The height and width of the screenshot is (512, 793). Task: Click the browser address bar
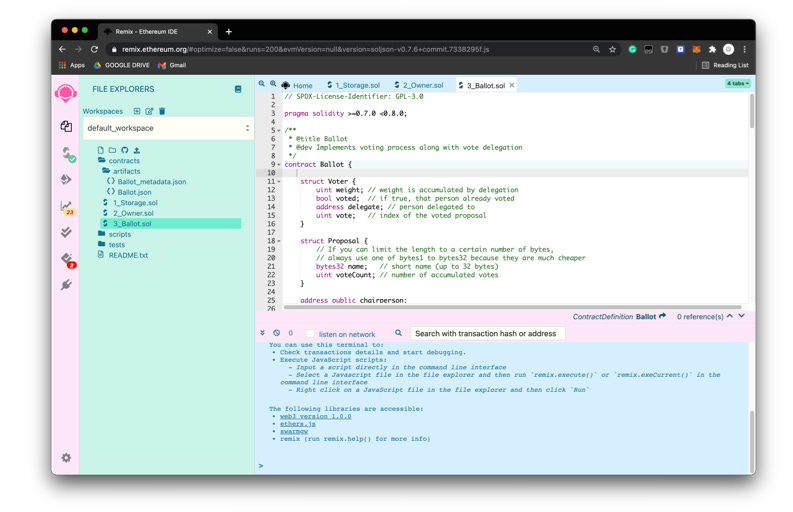point(349,49)
